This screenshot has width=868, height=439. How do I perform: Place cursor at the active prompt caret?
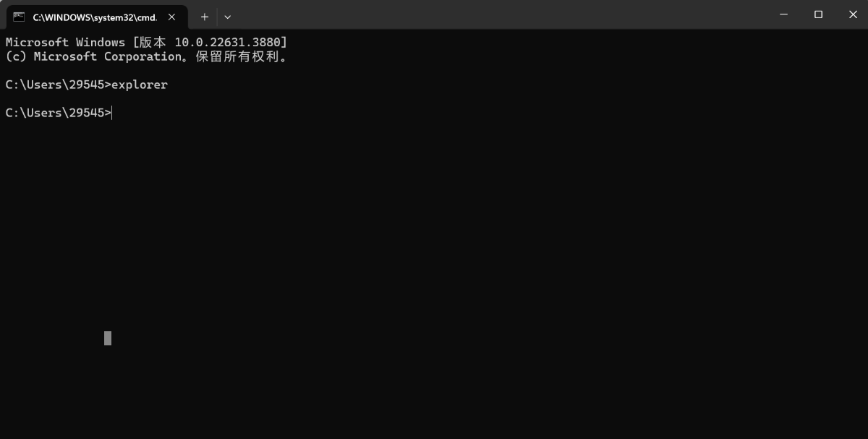112,113
